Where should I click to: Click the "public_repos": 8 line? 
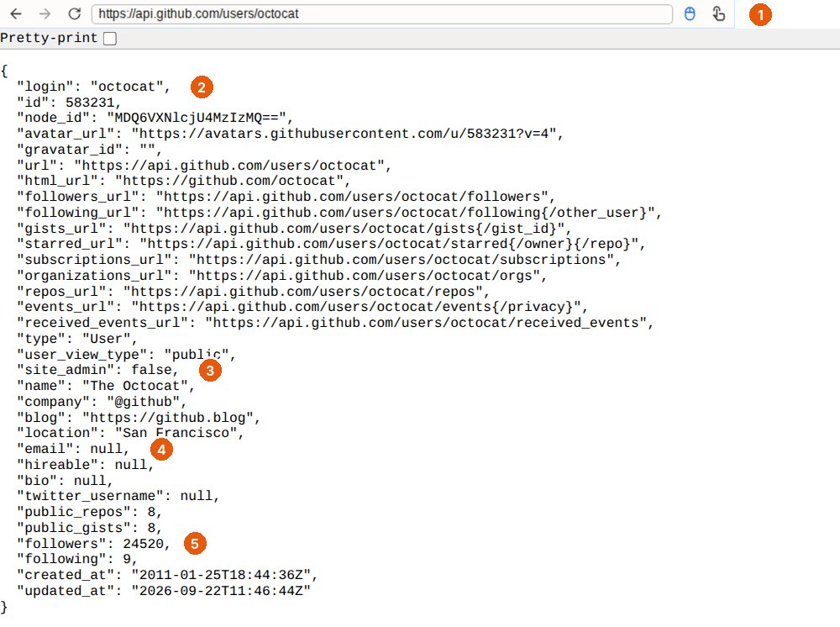point(90,512)
